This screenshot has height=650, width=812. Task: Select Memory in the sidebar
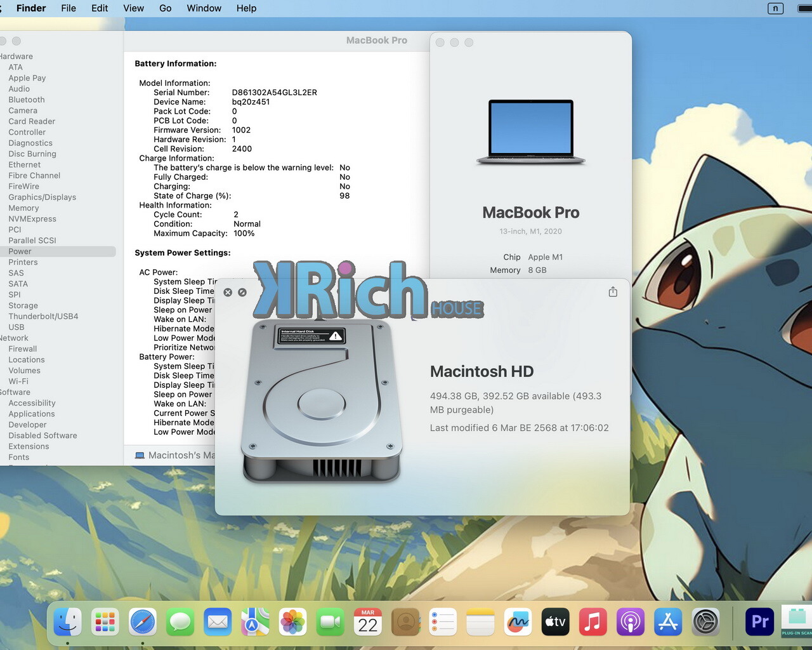tap(23, 208)
